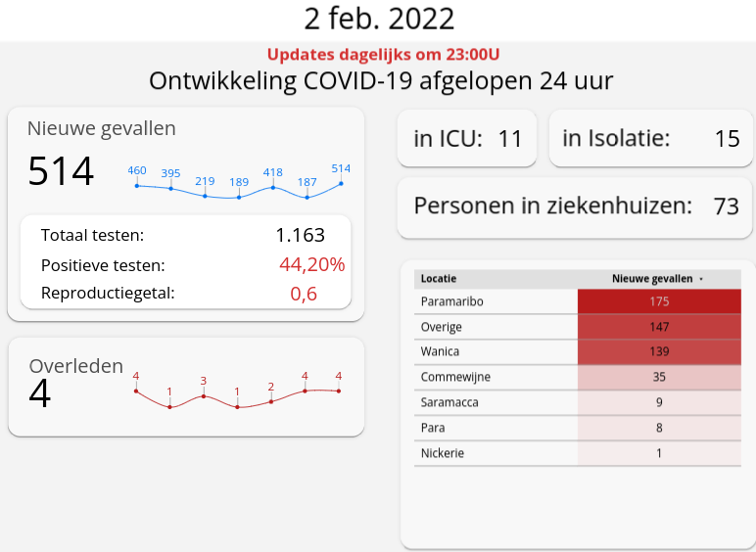Click the Positieve testen percentage value
Screen dimensions: 756x552
coord(311,264)
